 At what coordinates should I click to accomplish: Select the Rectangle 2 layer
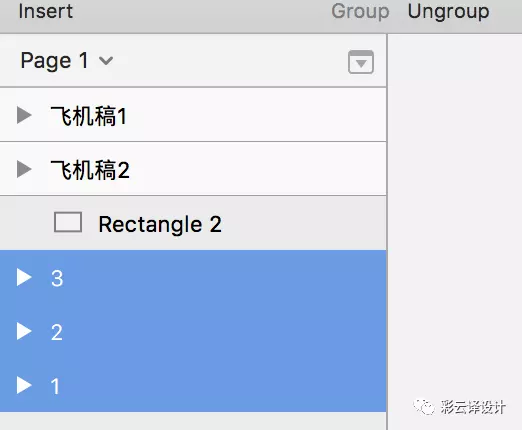point(193,223)
